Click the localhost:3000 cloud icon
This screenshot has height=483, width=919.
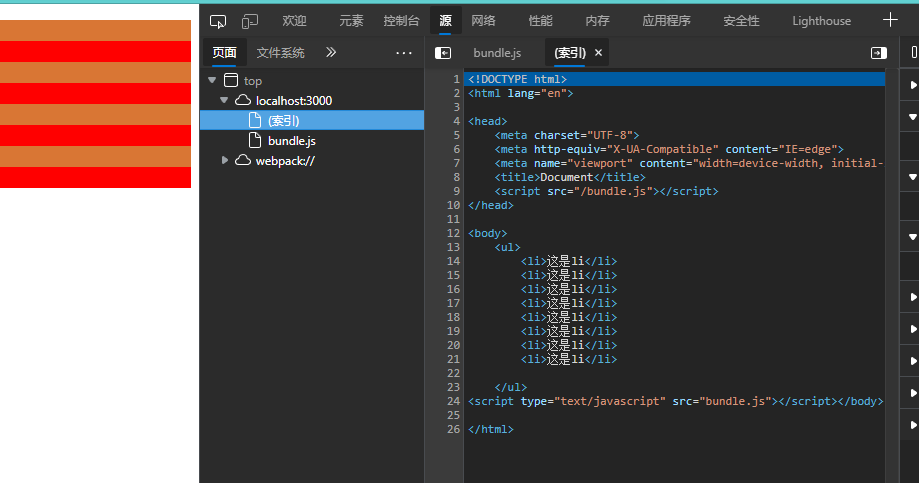[243, 100]
